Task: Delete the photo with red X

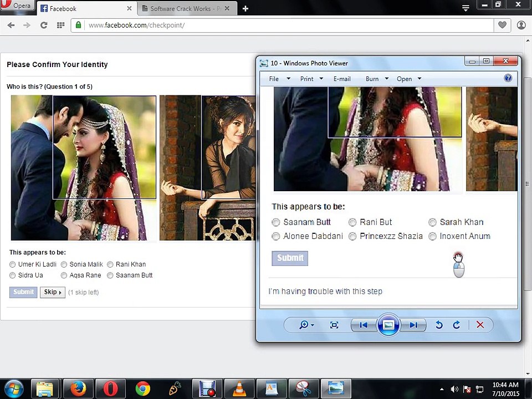Action: (480, 325)
